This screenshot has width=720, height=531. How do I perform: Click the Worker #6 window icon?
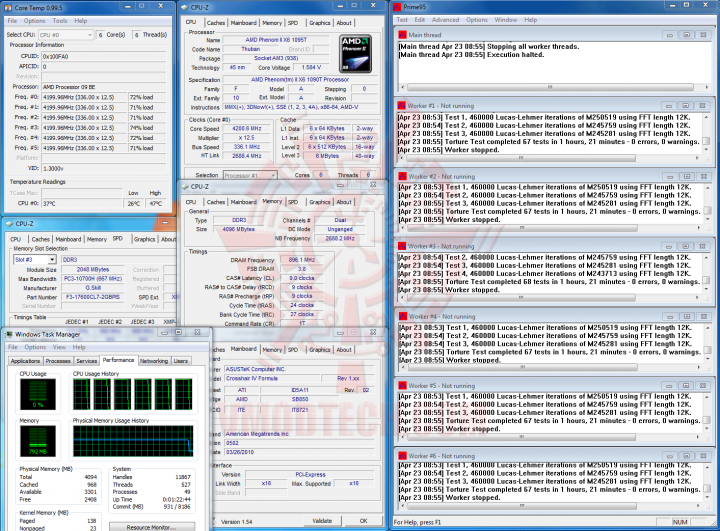click(403, 456)
